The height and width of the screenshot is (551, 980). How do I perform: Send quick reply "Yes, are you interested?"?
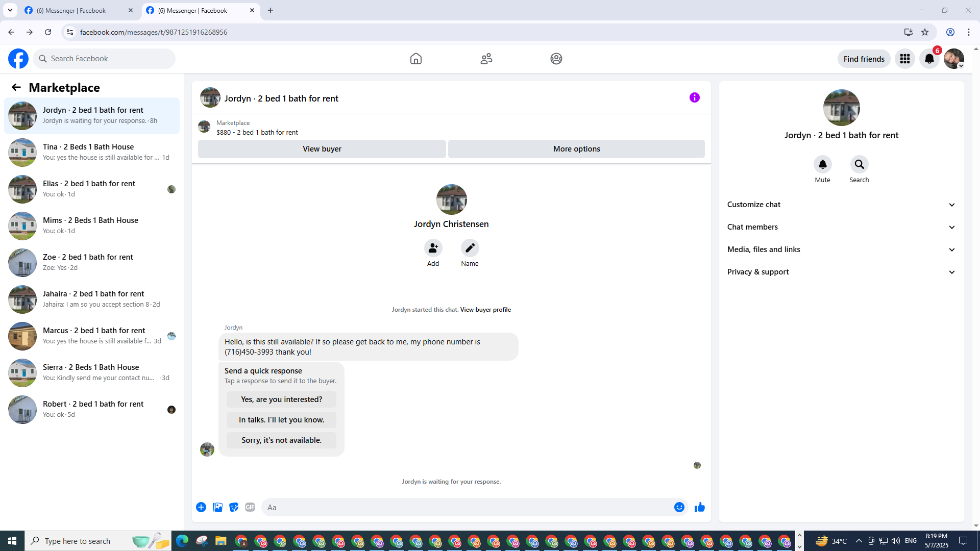click(281, 399)
